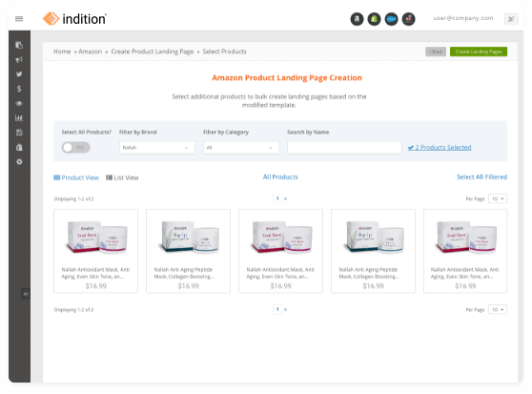Viewport: 532px width, 394px height.
Task: Click the tools icon beside user email
Action: 511,19
